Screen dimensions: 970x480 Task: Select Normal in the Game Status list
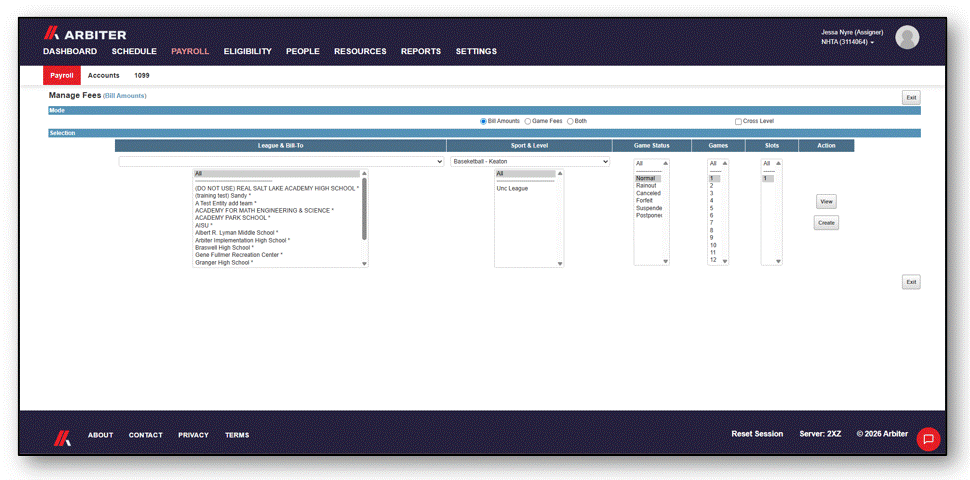[648, 178]
